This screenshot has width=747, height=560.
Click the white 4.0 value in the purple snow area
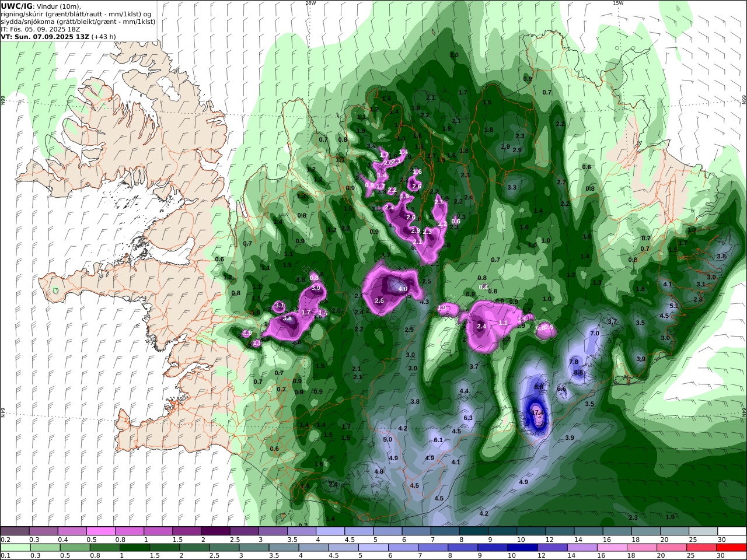(x=403, y=289)
